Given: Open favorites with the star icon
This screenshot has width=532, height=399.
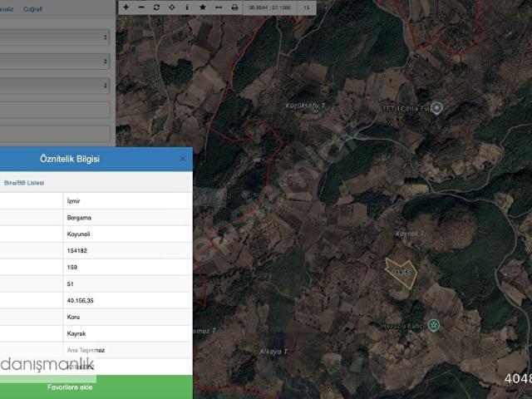Looking at the screenshot, I should coord(203,7).
